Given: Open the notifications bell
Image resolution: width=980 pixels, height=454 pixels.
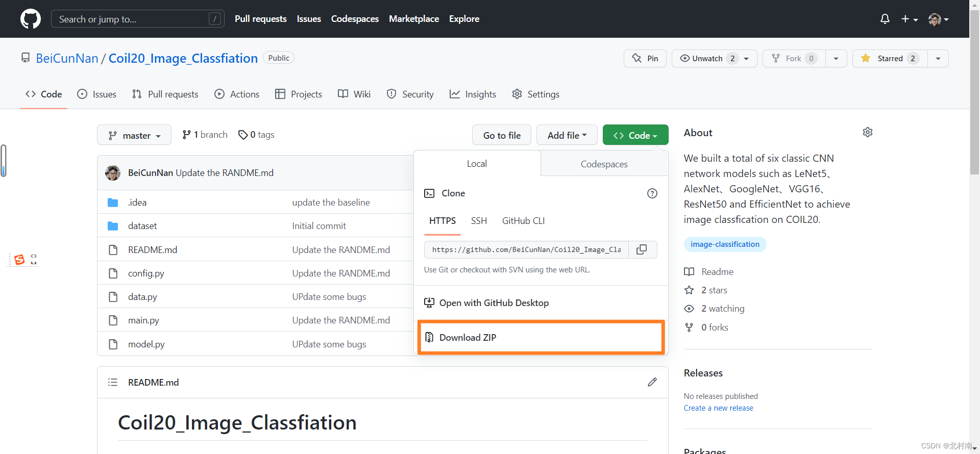Looking at the screenshot, I should click(885, 19).
